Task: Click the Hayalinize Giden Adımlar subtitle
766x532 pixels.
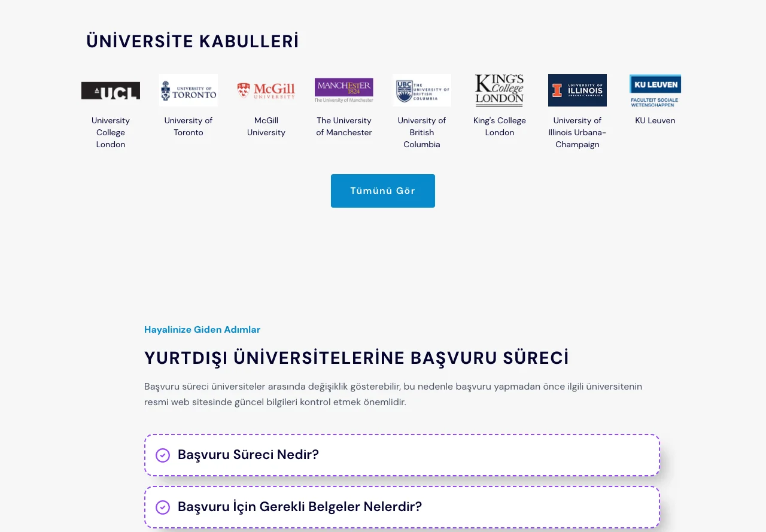Action: pos(202,329)
